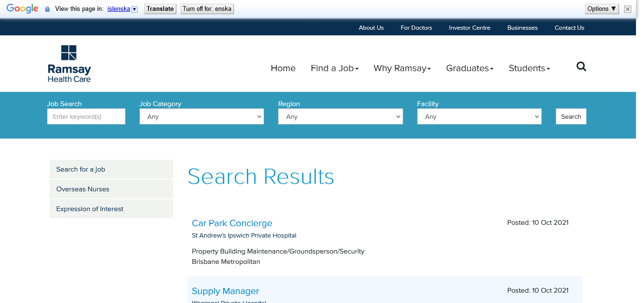Type in the Job Search keyword field
The image size is (644, 303).
(x=86, y=116)
